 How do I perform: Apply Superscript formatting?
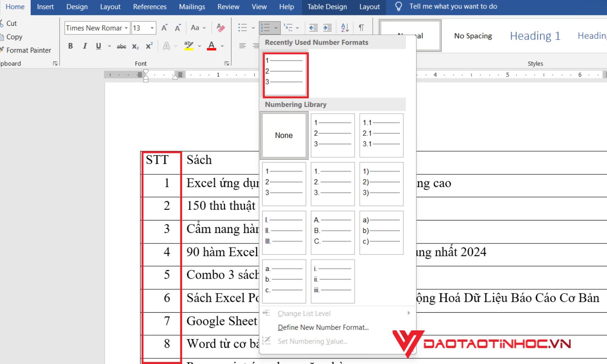click(149, 46)
